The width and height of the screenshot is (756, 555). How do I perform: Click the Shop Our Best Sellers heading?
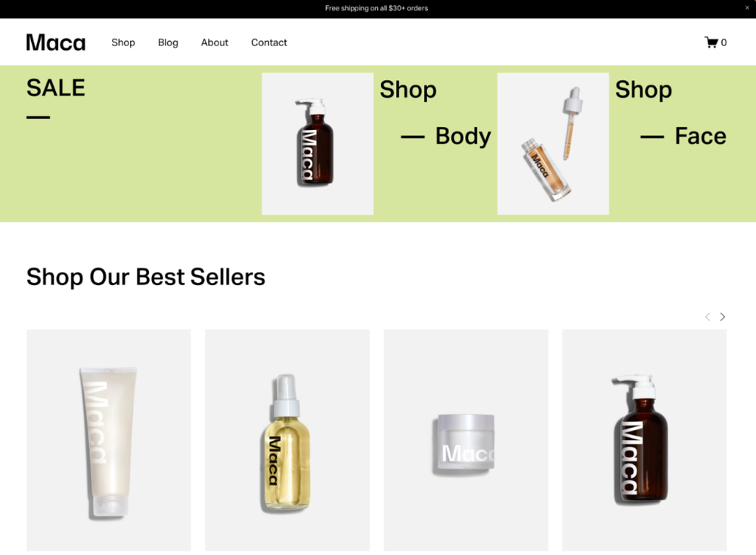coord(146,277)
